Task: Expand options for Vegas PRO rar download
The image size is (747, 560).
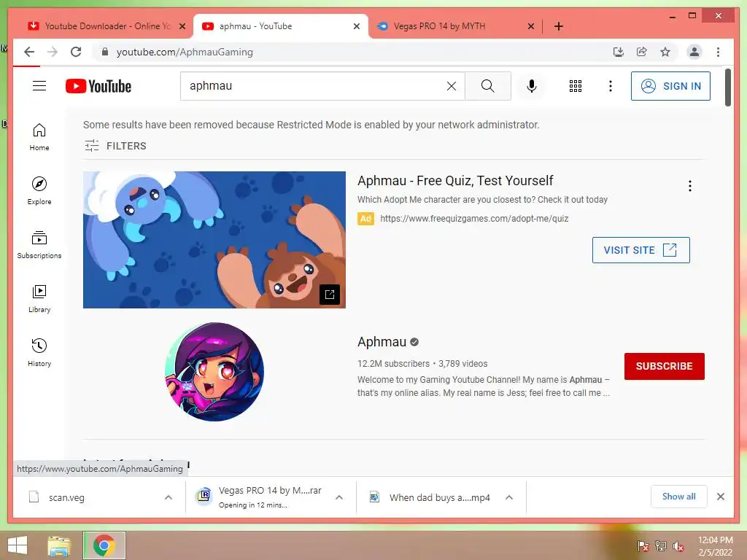Action: pos(339,497)
